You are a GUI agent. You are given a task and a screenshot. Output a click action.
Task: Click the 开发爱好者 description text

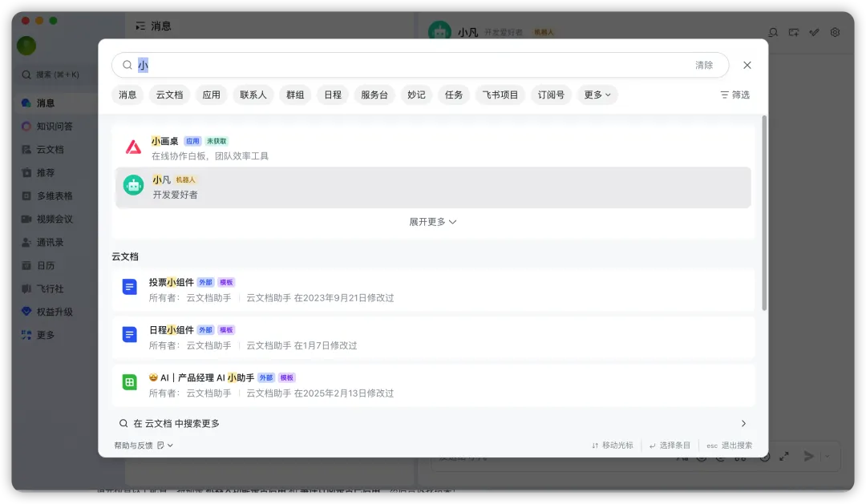[175, 195]
